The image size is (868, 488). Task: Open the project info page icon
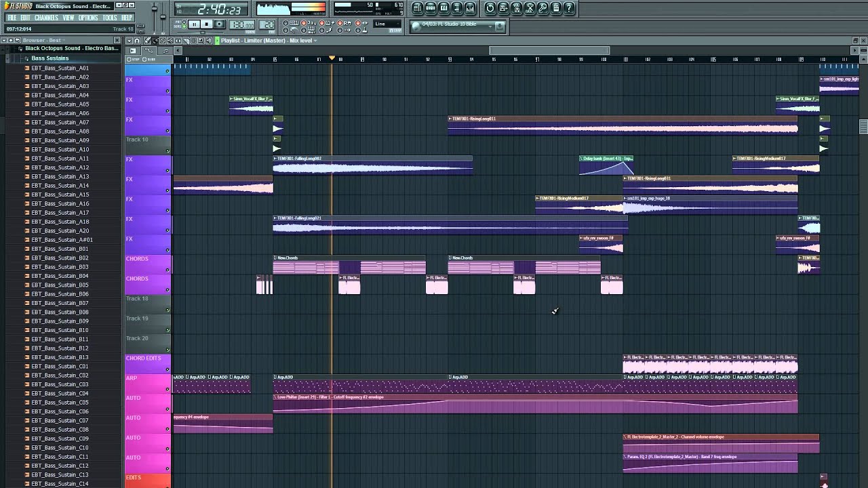pyautogui.click(x=556, y=8)
